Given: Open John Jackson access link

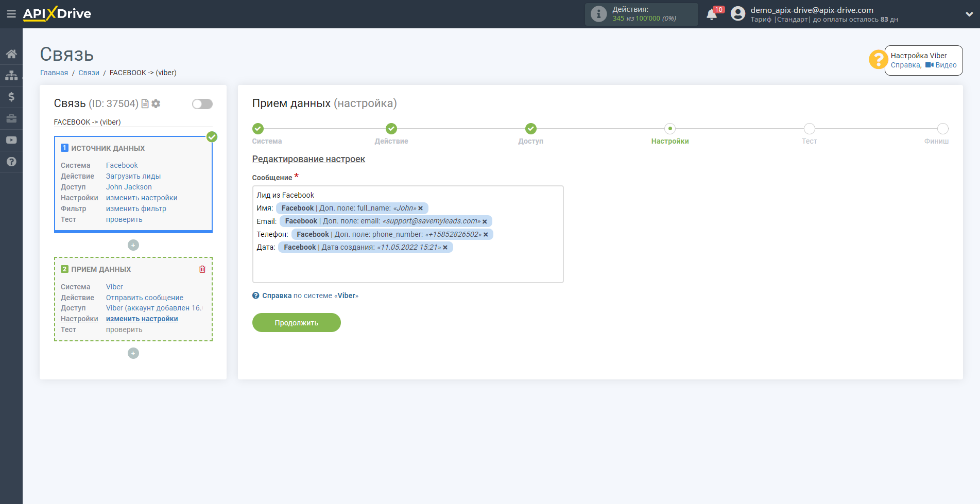Looking at the screenshot, I should (x=129, y=187).
